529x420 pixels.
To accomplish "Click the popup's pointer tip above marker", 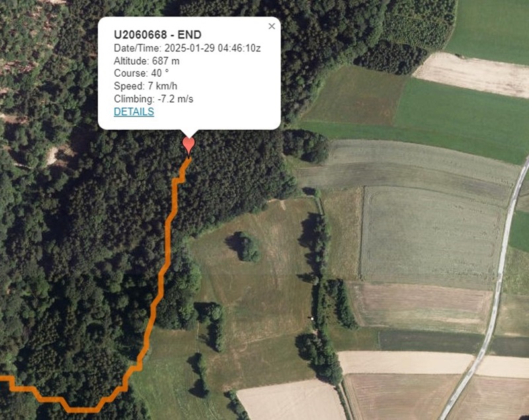I will (188, 134).
